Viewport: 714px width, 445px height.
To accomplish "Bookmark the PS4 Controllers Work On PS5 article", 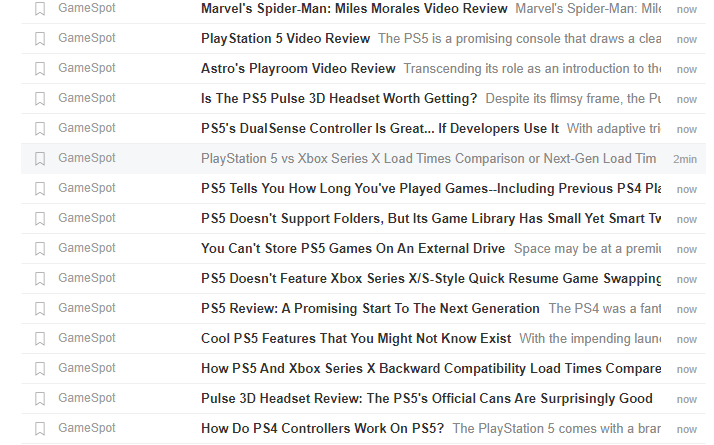I will [40, 430].
